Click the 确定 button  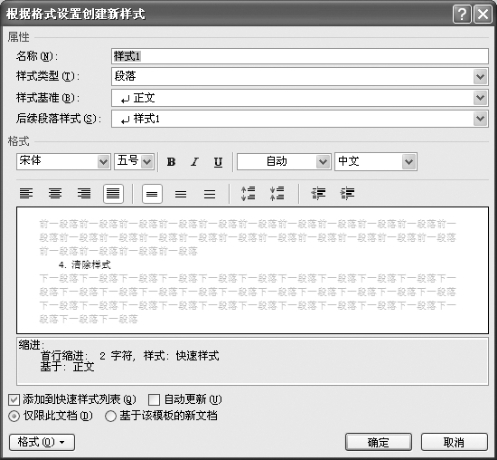point(378,442)
